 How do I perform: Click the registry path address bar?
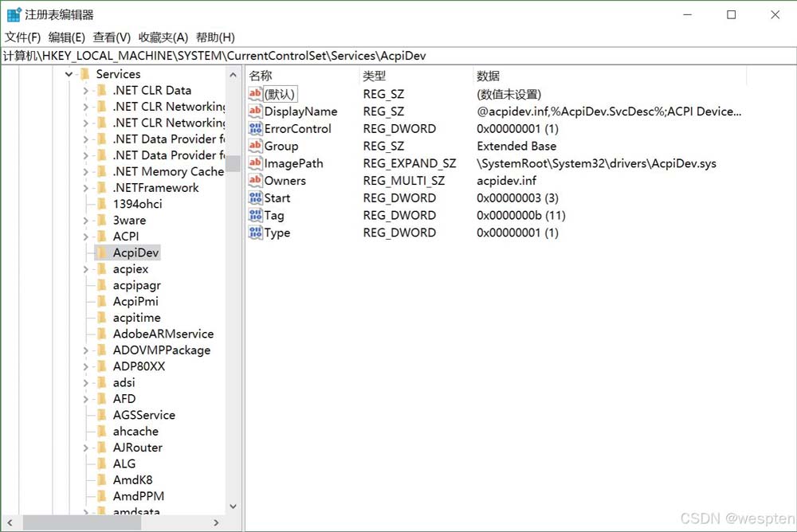pos(398,56)
